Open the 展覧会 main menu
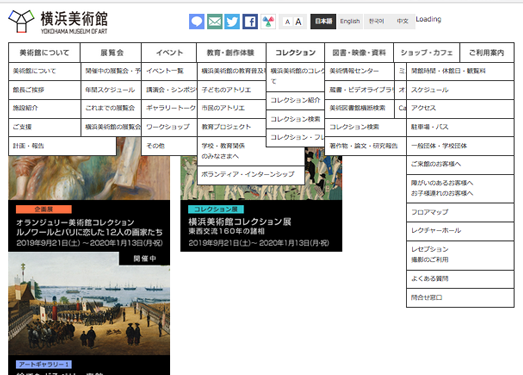Screen dimensions: 523x375 tap(112, 52)
